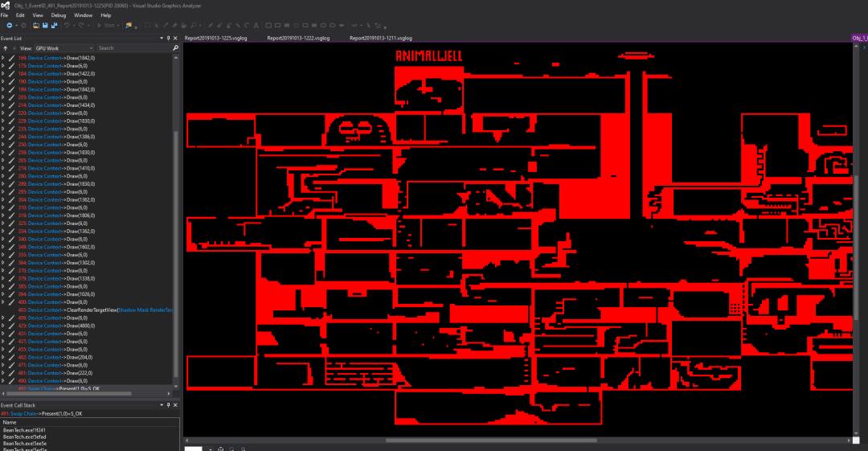Pin the Event List panel
The width and height of the screenshot is (868, 451).
(168, 39)
